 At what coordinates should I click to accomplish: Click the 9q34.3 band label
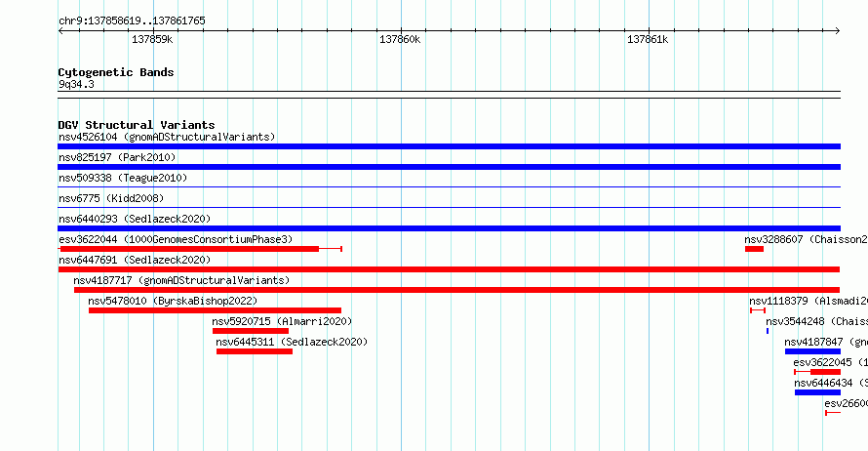(x=76, y=84)
